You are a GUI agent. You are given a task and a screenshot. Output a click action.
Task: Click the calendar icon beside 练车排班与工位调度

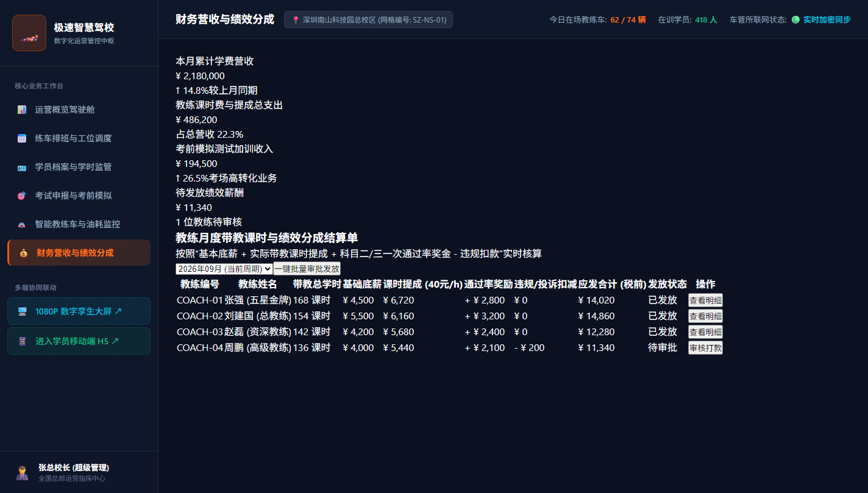22,138
